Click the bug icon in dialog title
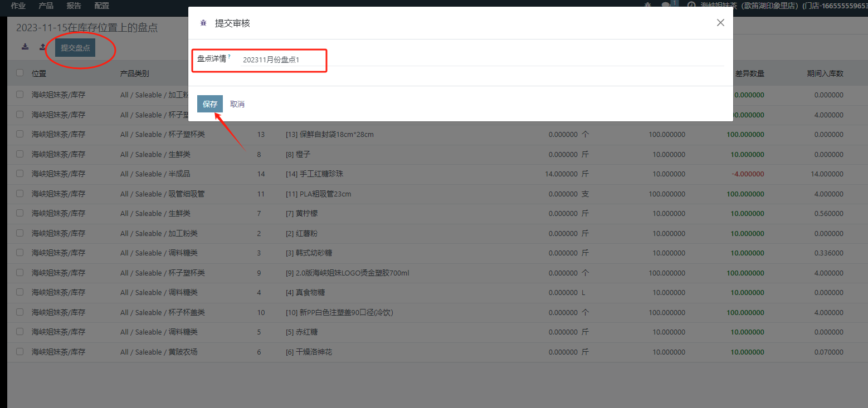This screenshot has height=408, width=868. [203, 23]
